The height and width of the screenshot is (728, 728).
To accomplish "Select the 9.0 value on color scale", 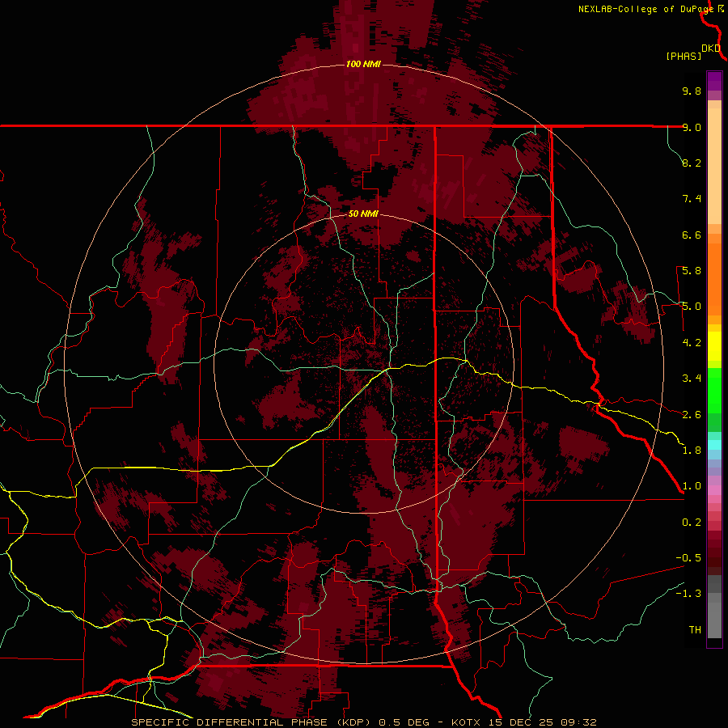I will [692, 127].
